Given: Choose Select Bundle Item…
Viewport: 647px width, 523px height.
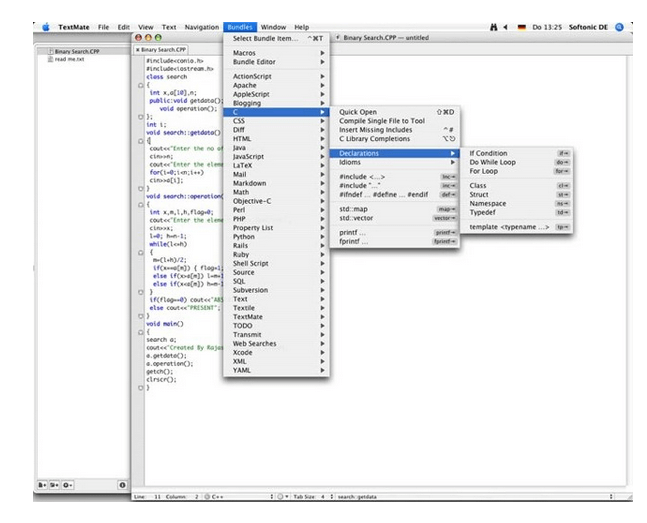Looking at the screenshot, I should [x=276, y=38].
